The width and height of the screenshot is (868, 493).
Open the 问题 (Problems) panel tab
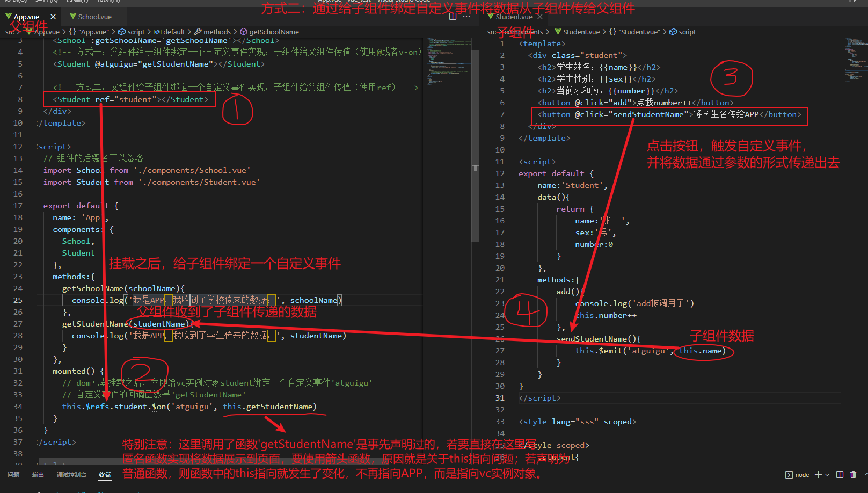click(13, 475)
